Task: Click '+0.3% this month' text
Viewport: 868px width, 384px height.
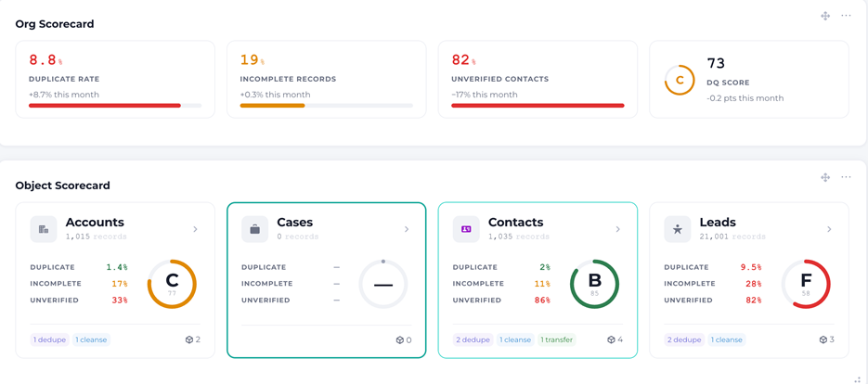Action: point(275,95)
